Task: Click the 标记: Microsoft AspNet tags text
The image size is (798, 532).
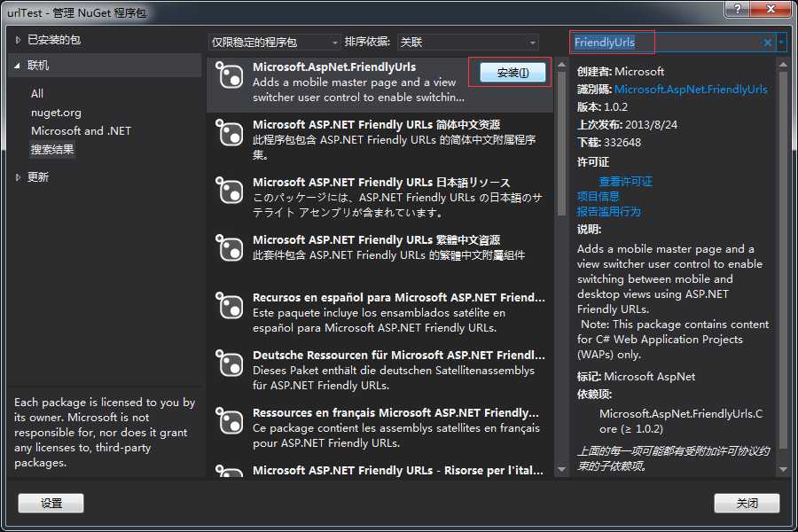Action: pos(636,377)
